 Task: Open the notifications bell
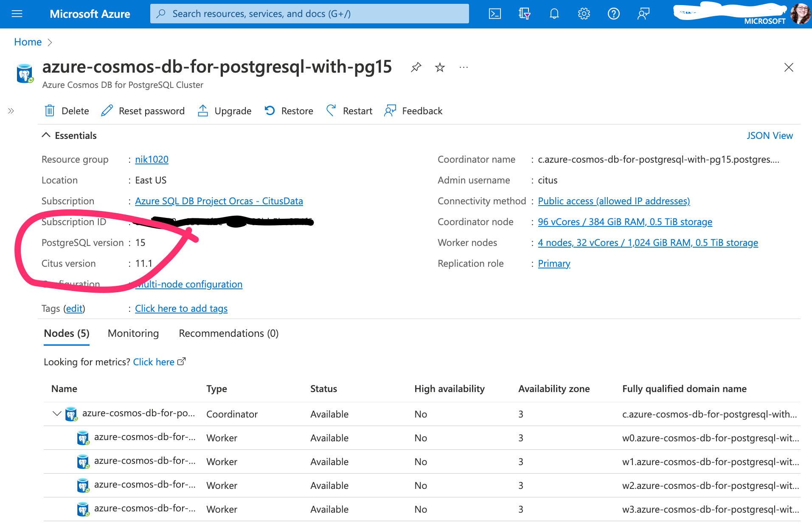coord(554,14)
